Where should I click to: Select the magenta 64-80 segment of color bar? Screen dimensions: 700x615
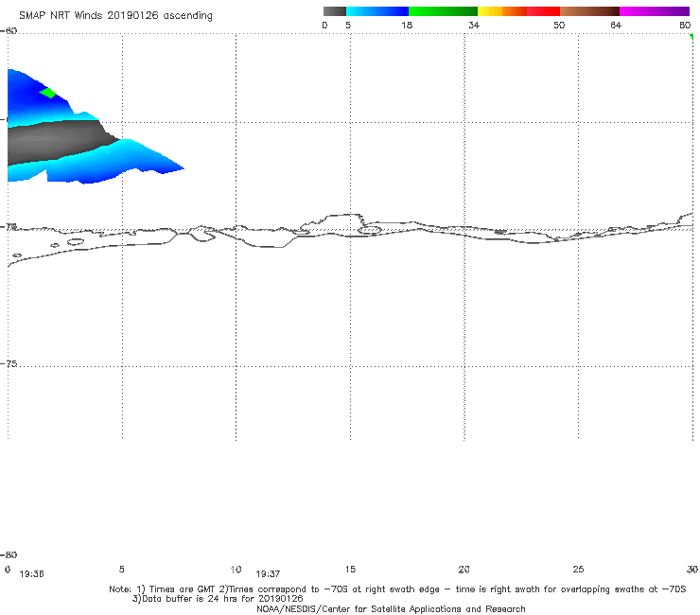click(655, 11)
